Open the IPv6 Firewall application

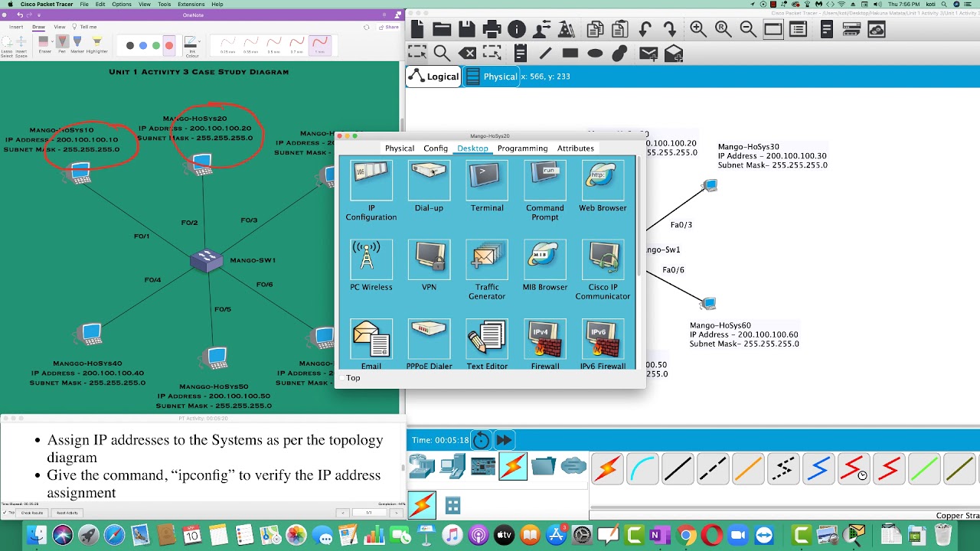tap(603, 344)
